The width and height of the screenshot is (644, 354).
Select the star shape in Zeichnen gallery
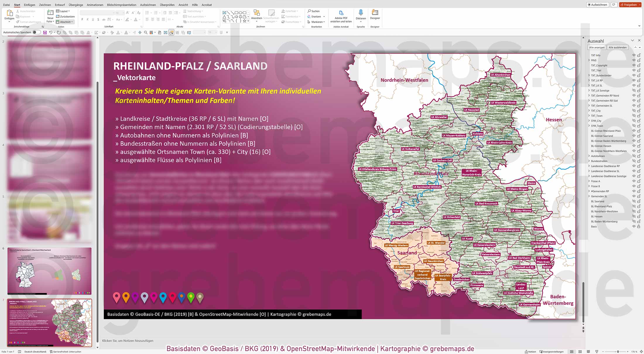click(x=244, y=21)
